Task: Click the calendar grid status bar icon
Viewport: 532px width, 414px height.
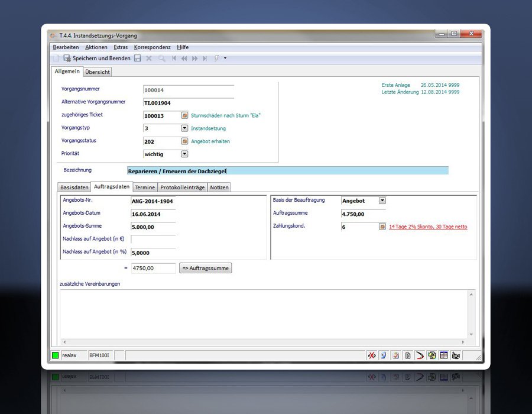Action: pyautogui.click(x=444, y=355)
